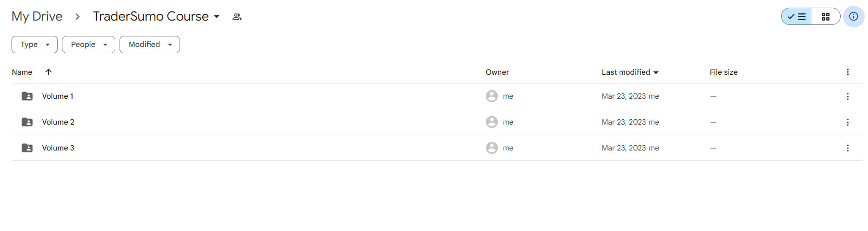Navigate to My Drive breadcrumb
The image size is (868, 231).
[x=37, y=16]
